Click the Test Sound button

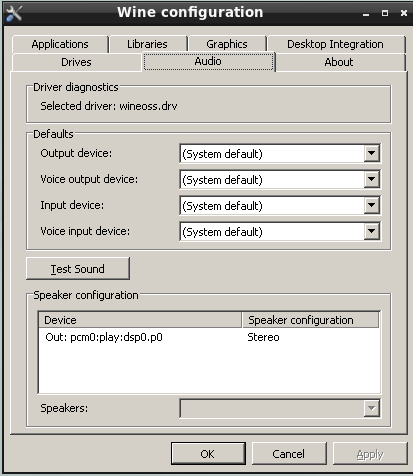(x=78, y=269)
